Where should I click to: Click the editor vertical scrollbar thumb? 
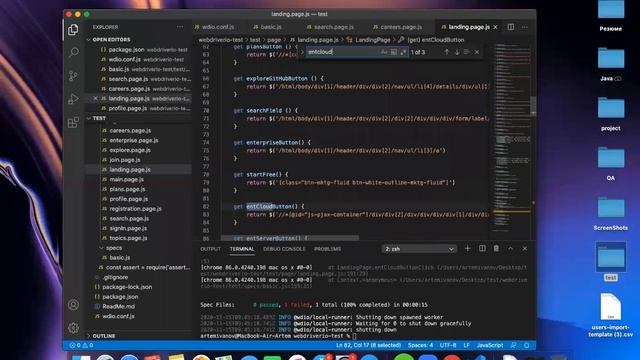pos(533,106)
